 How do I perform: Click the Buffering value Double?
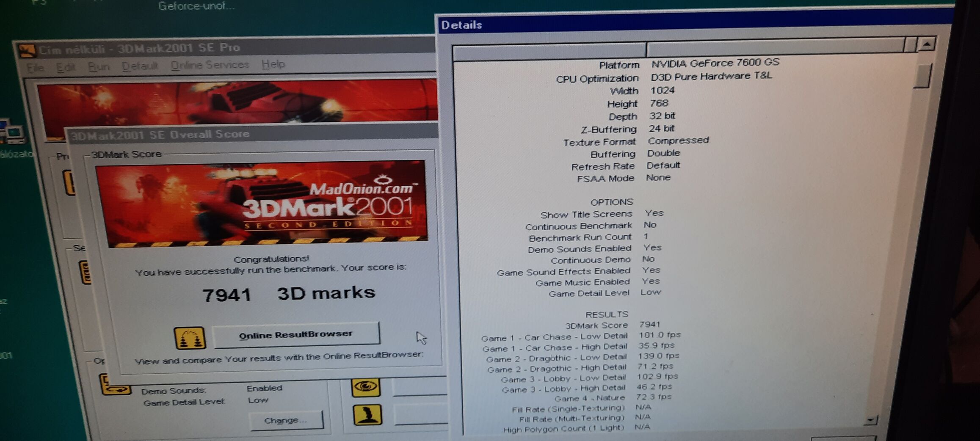point(663,153)
